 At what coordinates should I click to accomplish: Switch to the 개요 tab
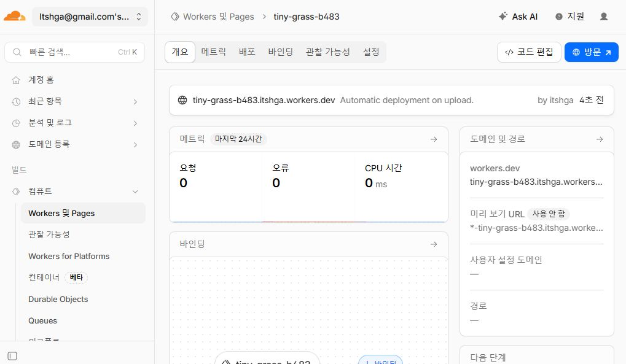coord(179,52)
